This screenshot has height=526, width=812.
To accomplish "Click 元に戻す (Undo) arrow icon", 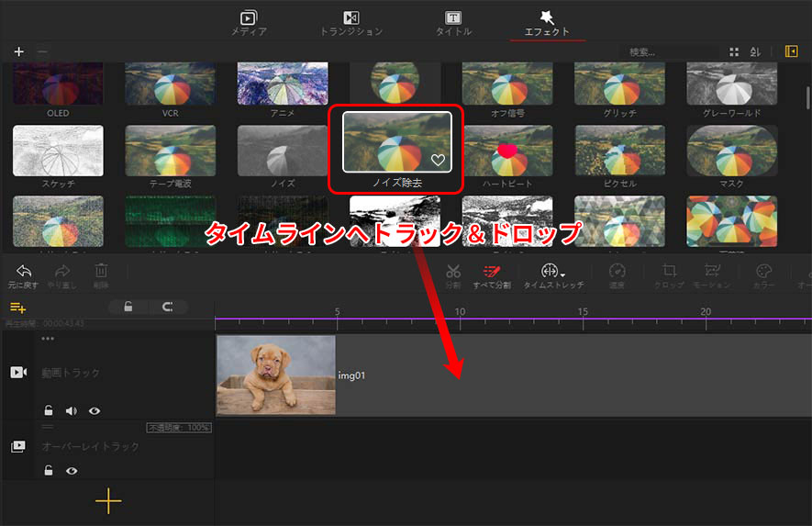I will (23, 271).
